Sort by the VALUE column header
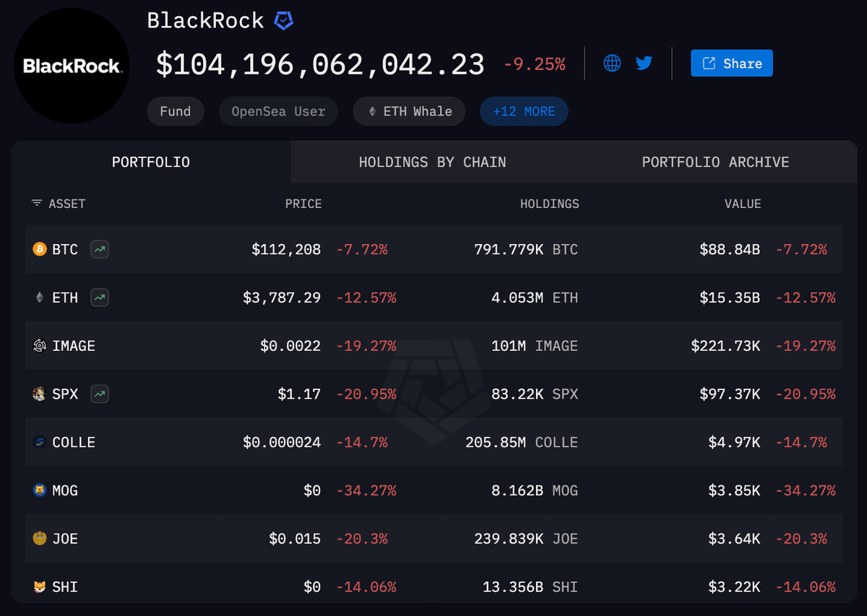 [x=743, y=204]
